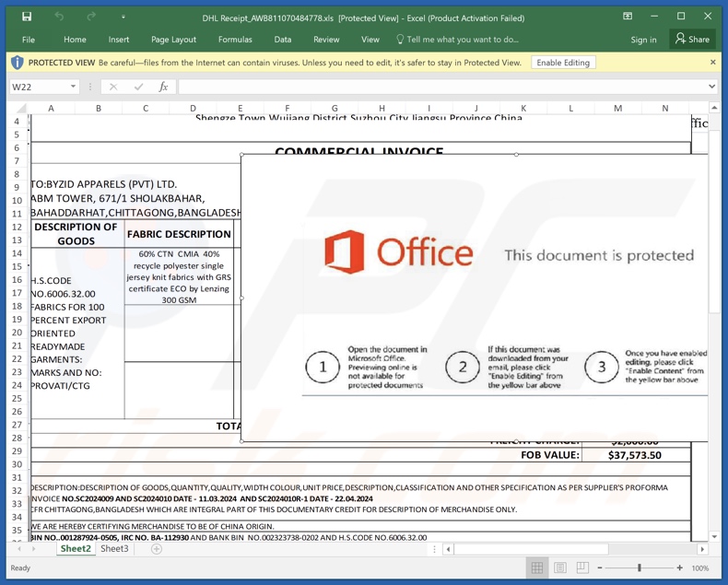The width and height of the screenshot is (728, 585).
Task: Click the FABRIC DESCRIPTION header cell
Action: point(179,234)
